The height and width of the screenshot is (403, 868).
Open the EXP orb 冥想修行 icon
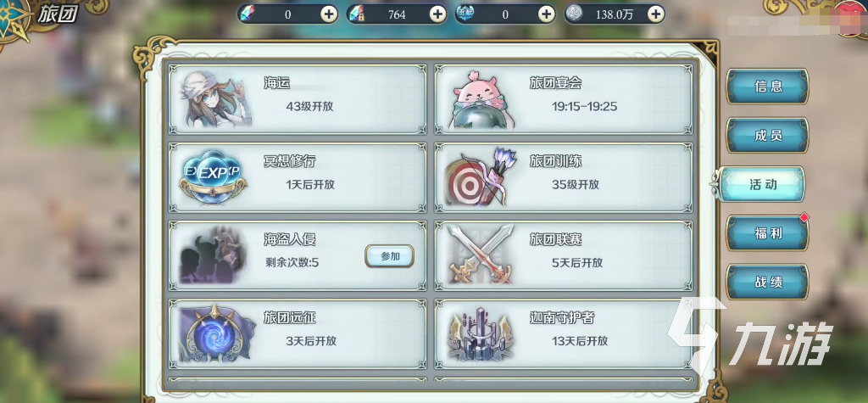point(213,176)
